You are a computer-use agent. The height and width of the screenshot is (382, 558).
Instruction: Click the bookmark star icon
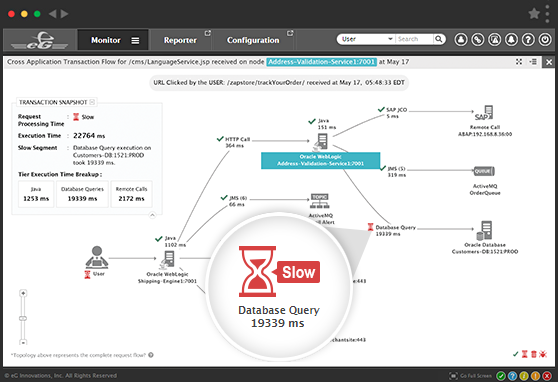tap(534, 14)
